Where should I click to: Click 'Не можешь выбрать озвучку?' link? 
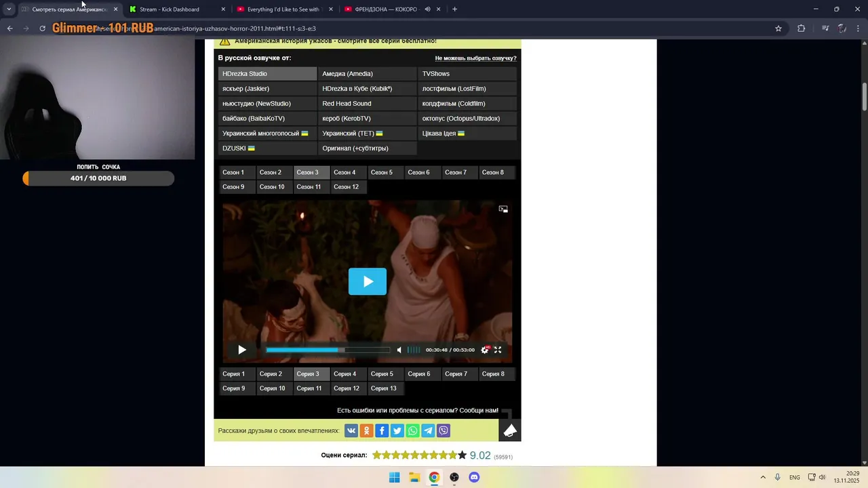pos(475,58)
